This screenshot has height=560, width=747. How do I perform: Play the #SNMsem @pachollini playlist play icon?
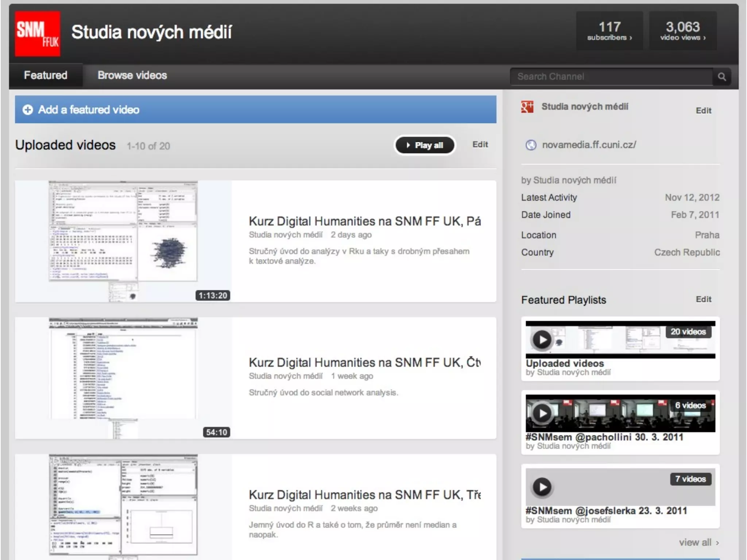542,413
